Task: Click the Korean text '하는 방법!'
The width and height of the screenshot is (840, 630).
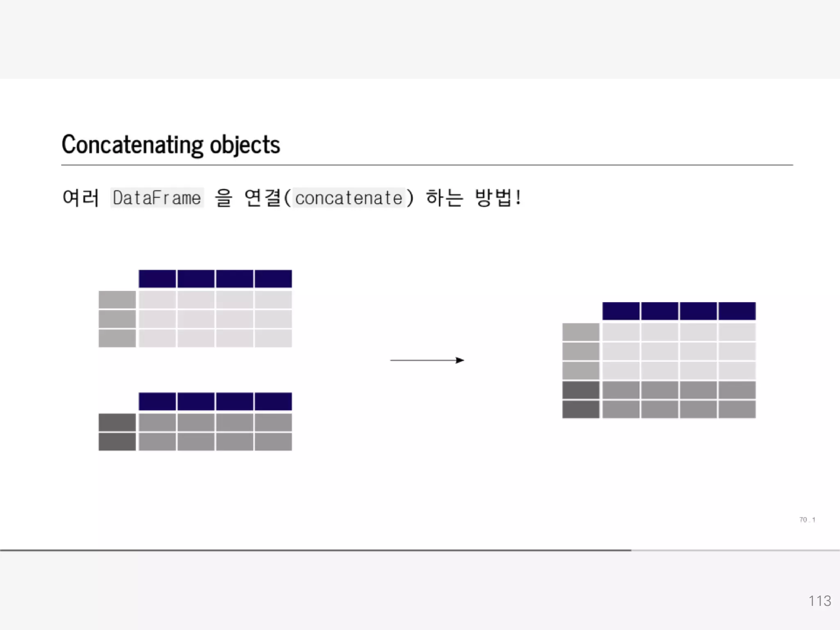Action: [474, 198]
